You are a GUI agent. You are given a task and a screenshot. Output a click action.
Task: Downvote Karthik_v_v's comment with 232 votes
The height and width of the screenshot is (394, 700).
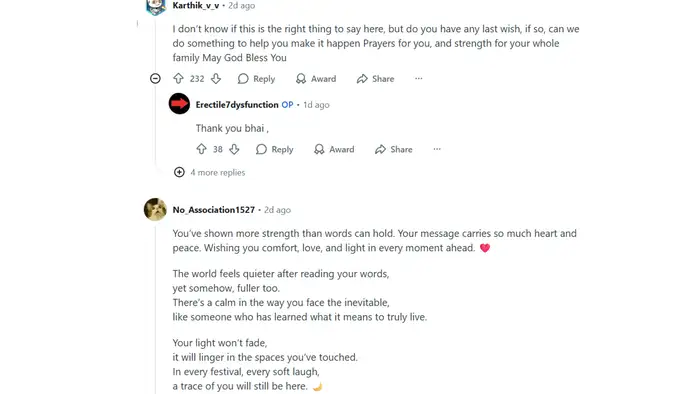tap(216, 79)
